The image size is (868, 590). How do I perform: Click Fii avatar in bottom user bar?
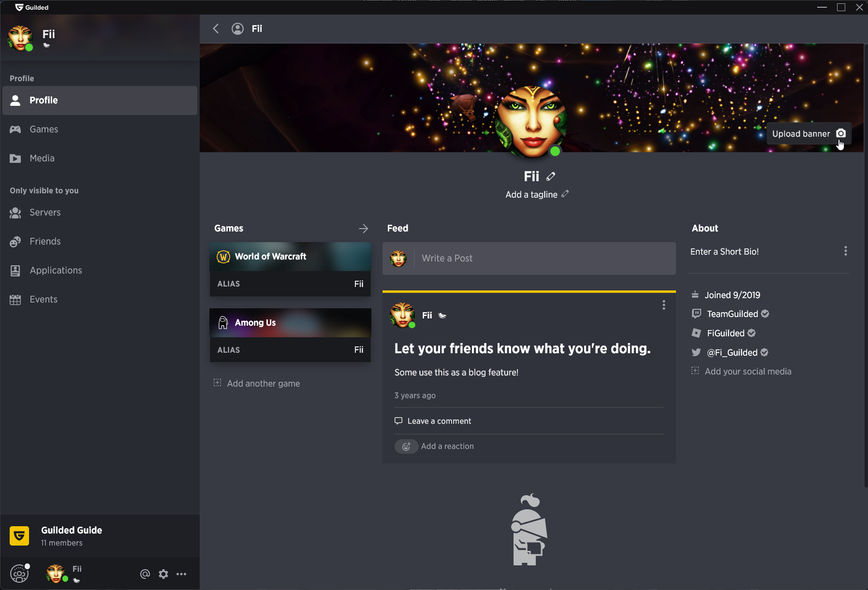click(55, 574)
